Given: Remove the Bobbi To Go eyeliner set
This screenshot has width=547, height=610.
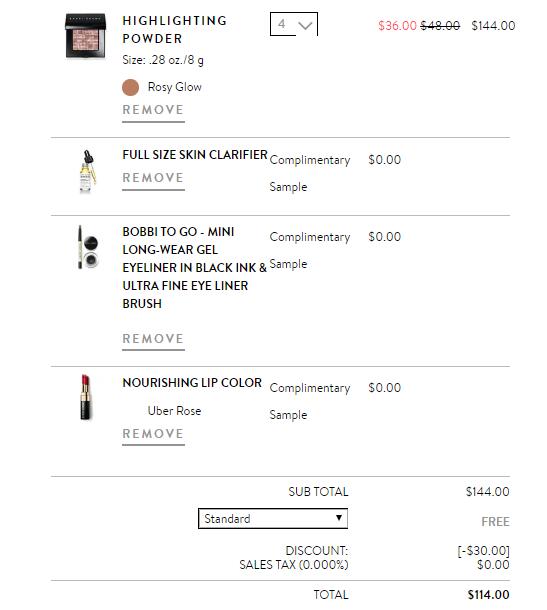Looking at the screenshot, I should (153, 339).
